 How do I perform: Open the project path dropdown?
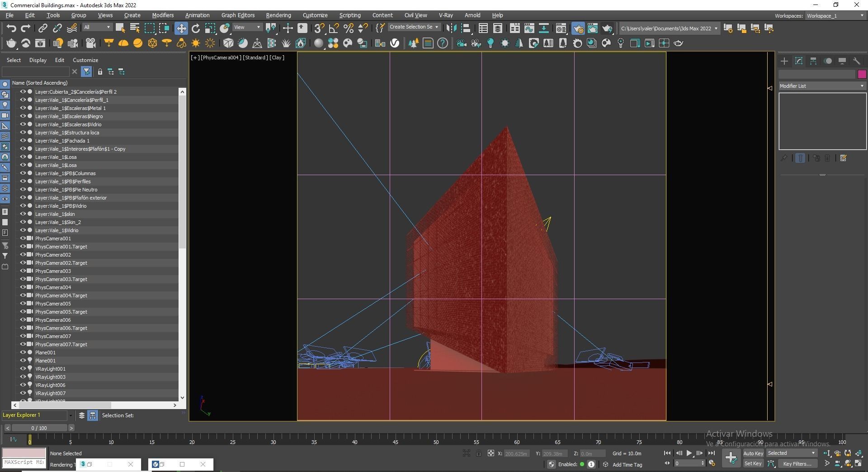click(x=669, y=29)
